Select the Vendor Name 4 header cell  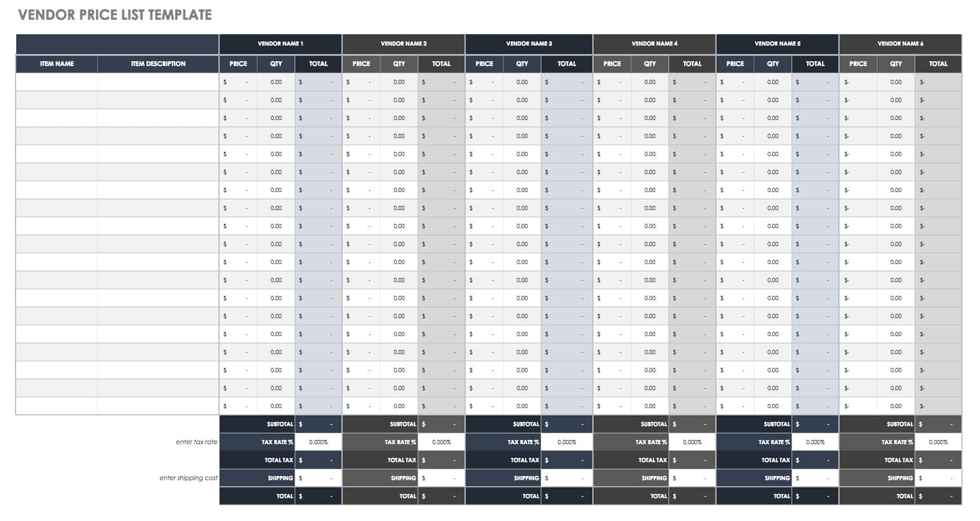click(654, 44)
